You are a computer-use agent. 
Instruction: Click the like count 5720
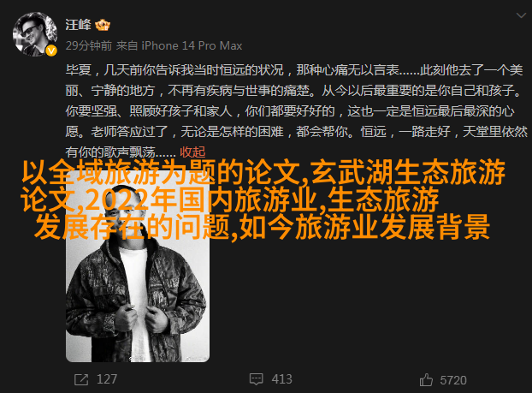pyautogui.click(x=453, y=380)
